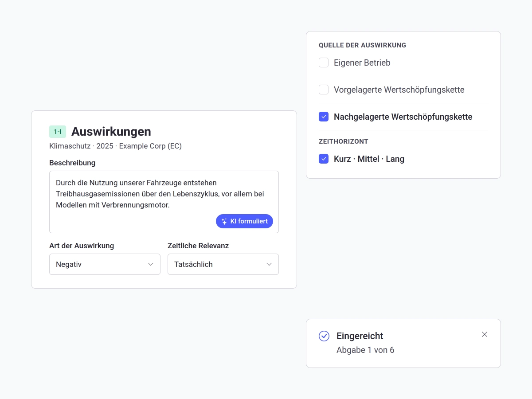Open the Negativ dropdown

coord(105,264)
